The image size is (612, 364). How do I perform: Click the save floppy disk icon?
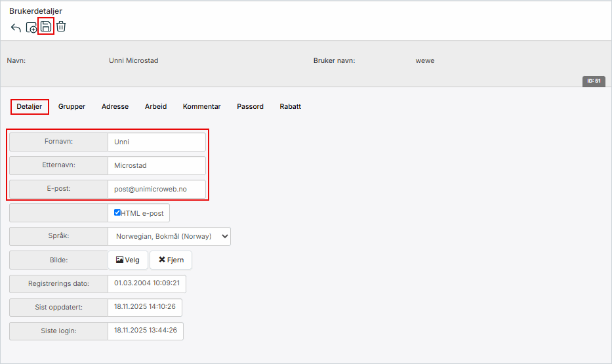click(x=46, y=27)
